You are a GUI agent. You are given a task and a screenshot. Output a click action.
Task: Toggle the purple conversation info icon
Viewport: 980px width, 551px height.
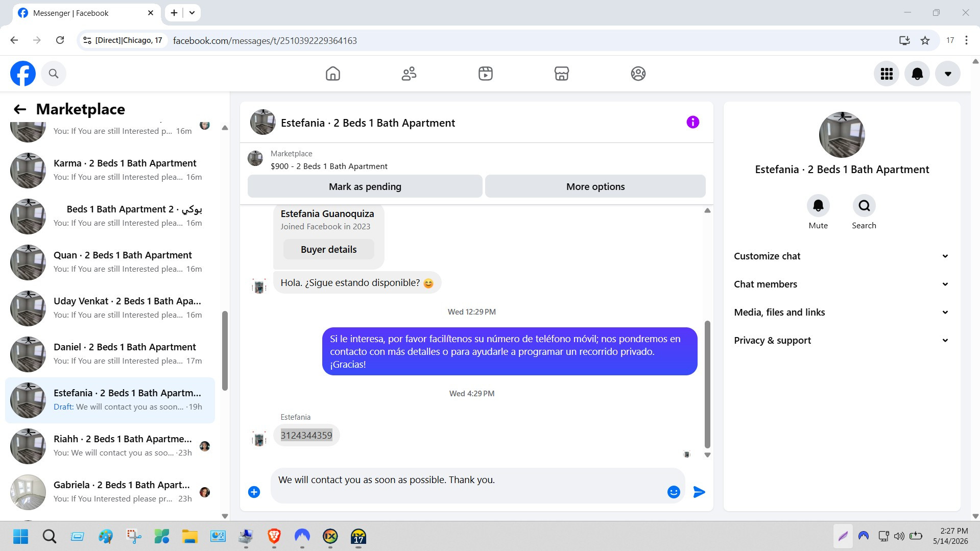(x=692, y=122)
